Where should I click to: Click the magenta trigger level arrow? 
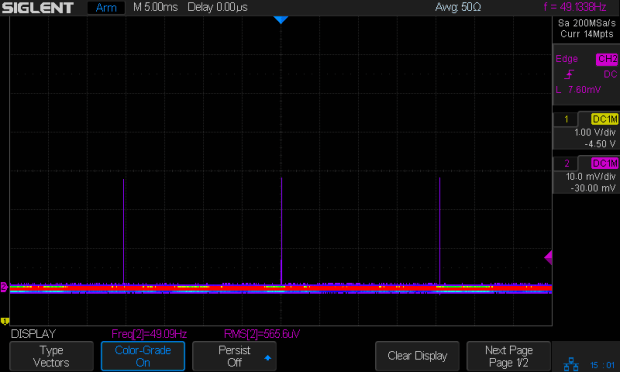tap(548, 258)
